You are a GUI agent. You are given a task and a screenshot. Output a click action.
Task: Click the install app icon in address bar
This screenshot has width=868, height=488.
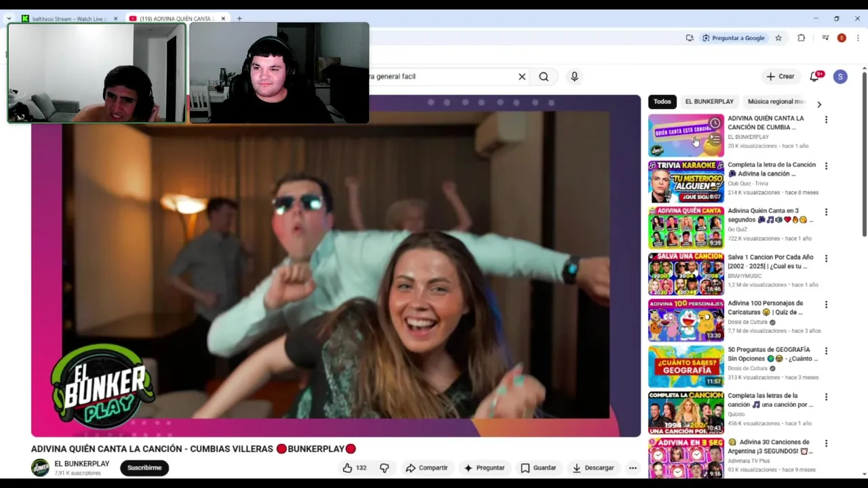690,38
